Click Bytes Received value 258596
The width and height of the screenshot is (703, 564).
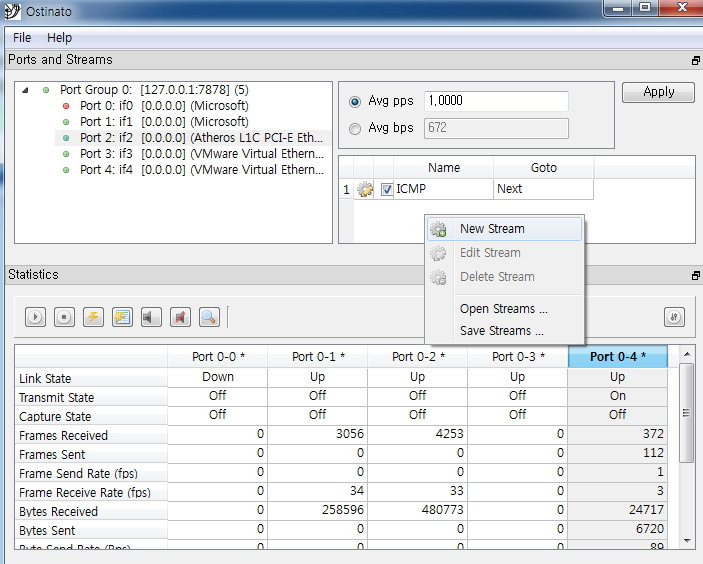pyautogui.click(x=318, y=510)
